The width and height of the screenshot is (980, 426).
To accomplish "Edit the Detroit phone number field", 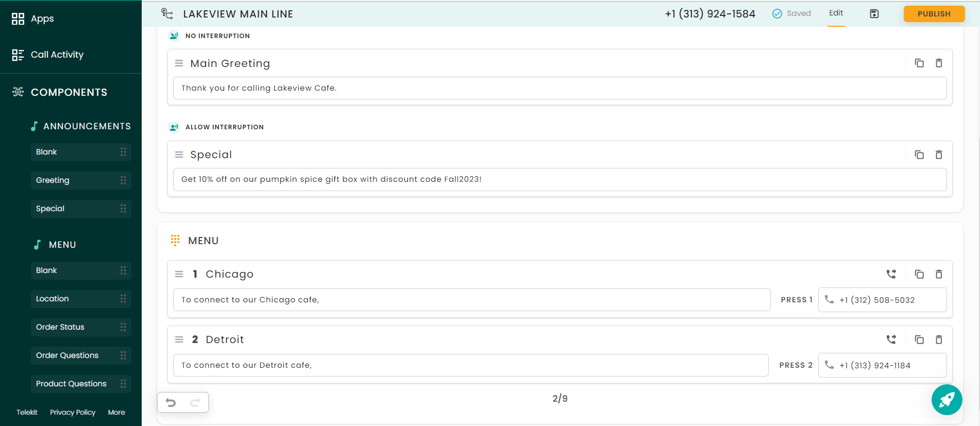I will (x=882, y=365).
